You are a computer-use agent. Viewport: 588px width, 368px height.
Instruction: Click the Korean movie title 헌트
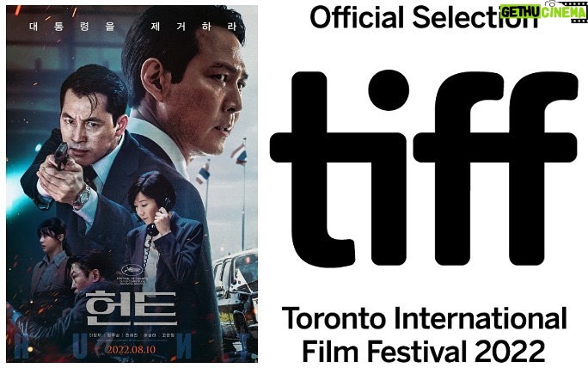click(x=131, y=308)
